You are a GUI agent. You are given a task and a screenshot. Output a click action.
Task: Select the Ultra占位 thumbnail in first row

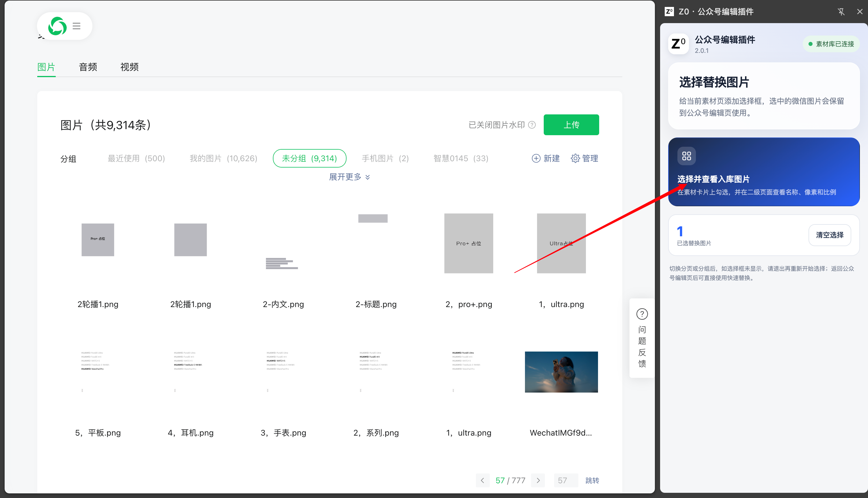pos(561,243)
